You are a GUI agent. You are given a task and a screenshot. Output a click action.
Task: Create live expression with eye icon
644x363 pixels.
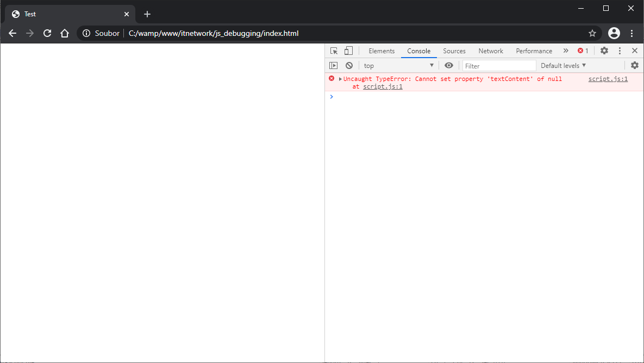click(x=448, y=65)
